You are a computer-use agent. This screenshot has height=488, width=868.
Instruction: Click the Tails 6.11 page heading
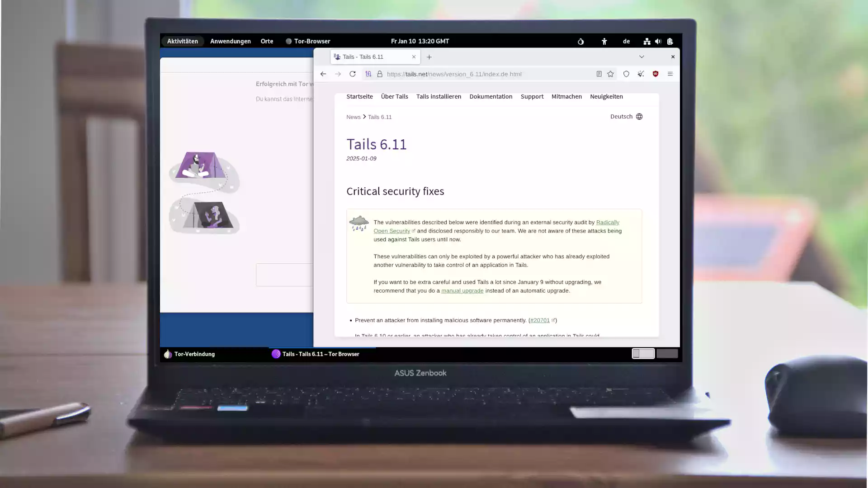point(377,144)
